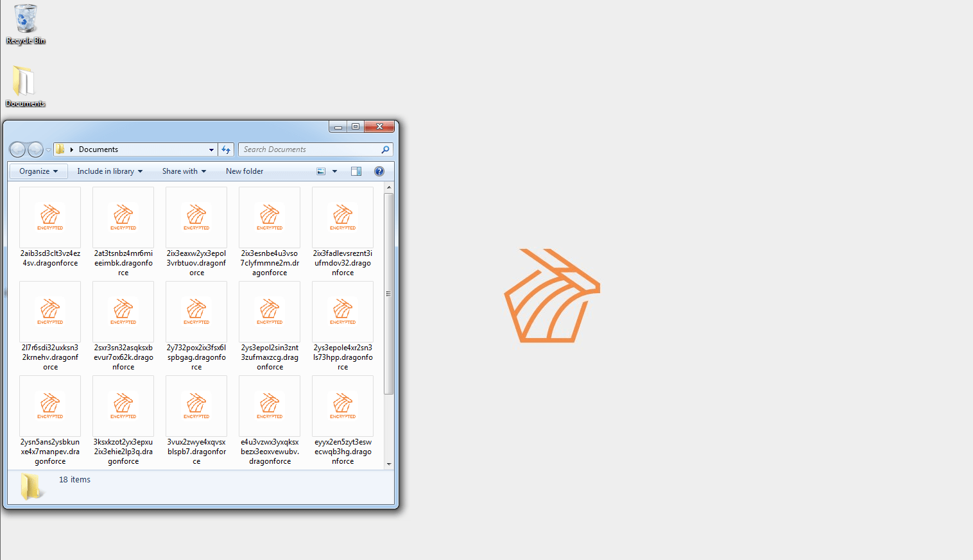
Task: Open the Documents folder on the desktop
Action: [24, 80]
